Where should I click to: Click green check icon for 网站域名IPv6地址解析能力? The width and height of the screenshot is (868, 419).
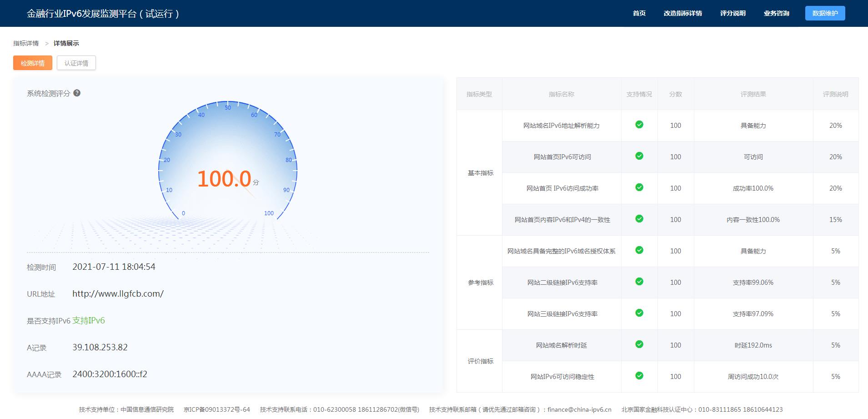click(x=639, y=125)
